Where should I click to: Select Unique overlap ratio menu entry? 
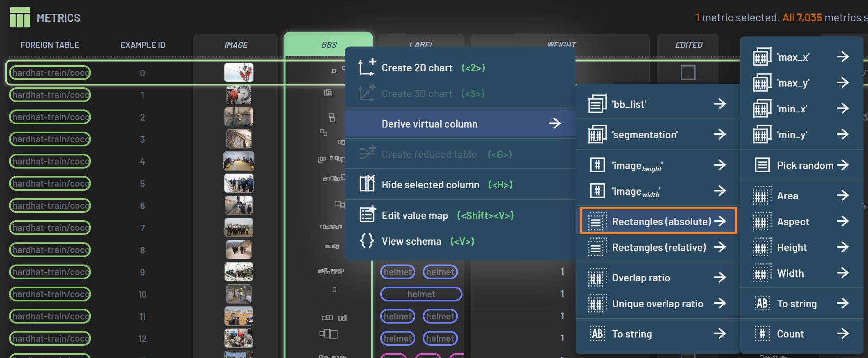pos(657,303)
